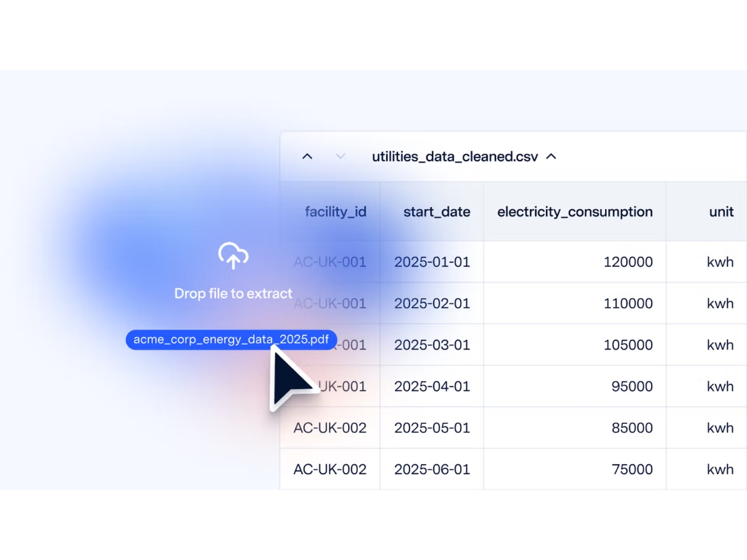The width and height of the screenshot is (747, 560).
Task: Select the acme_corp_energy_data_2025.pdf file chip
Action: point(232,340)
